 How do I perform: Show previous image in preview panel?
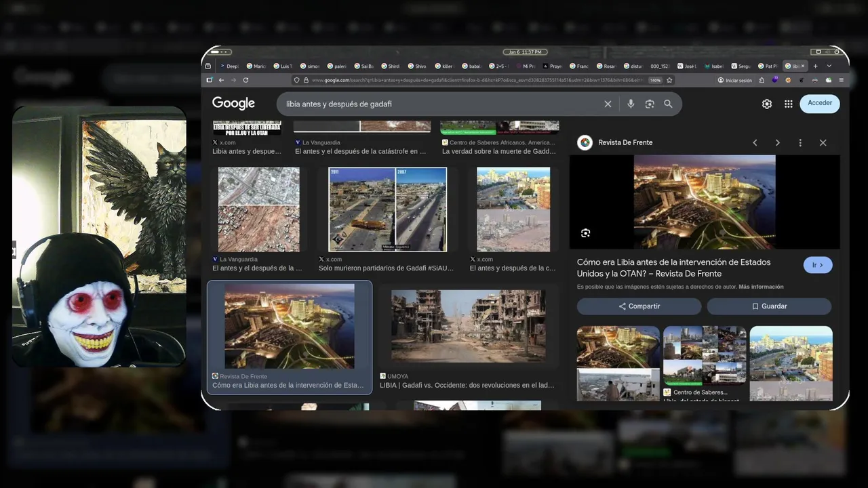point(755,142)
